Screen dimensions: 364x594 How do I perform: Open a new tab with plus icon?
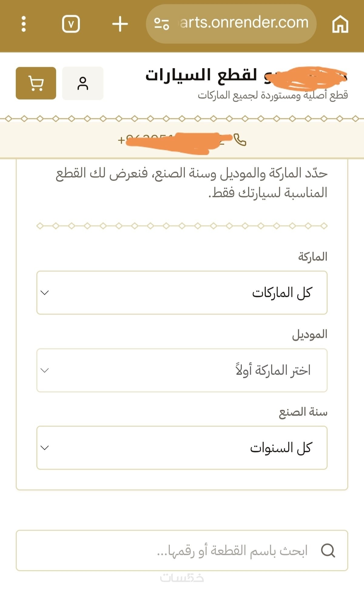click(x=120, y=24)
